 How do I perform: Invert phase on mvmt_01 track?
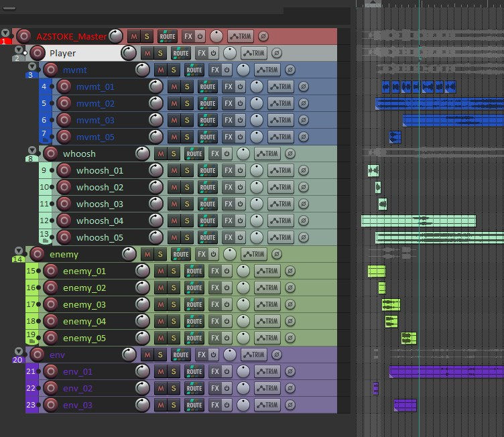[x=304, y=86]
